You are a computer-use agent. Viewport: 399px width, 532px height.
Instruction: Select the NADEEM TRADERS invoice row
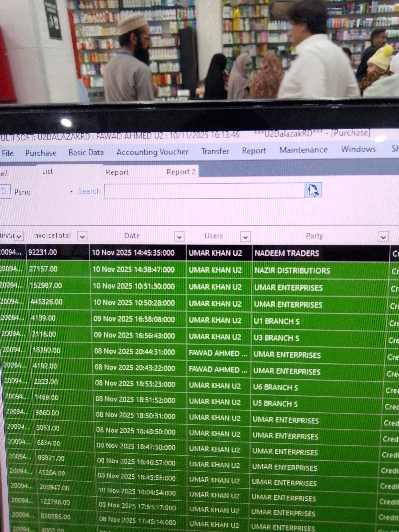coord(287,253)
